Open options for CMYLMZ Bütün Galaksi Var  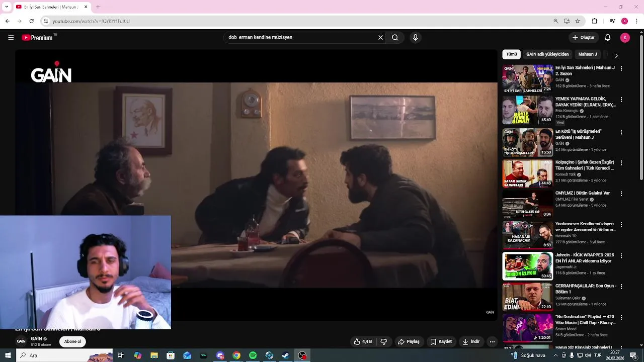(621, 194)
